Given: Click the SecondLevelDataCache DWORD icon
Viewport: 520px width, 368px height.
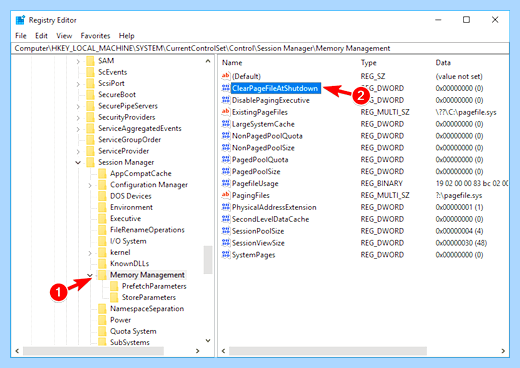Looking at the screenshot, I should [226, 219].
